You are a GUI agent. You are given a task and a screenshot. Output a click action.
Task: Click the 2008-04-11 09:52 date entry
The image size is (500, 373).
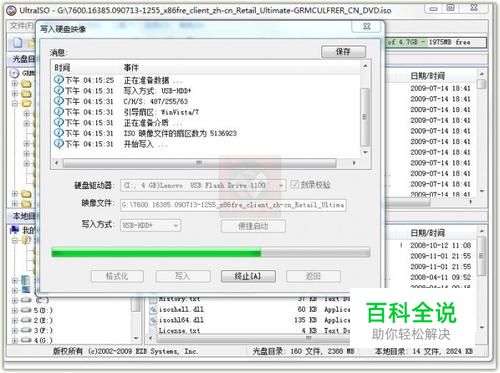pyautogui.click(x=441, y=277)
